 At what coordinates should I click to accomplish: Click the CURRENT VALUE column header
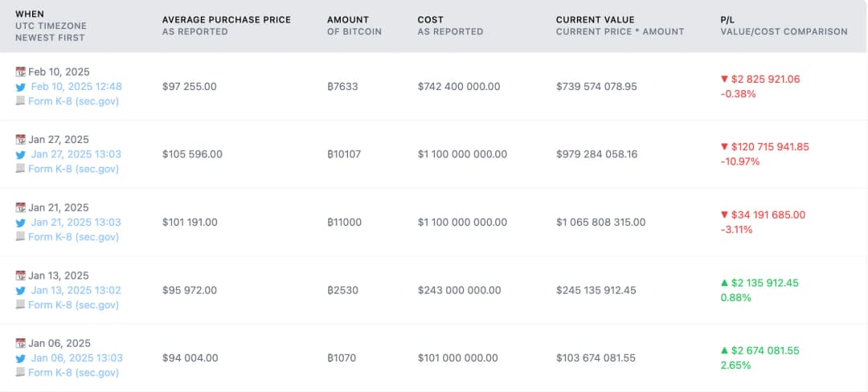click(595, 19)
